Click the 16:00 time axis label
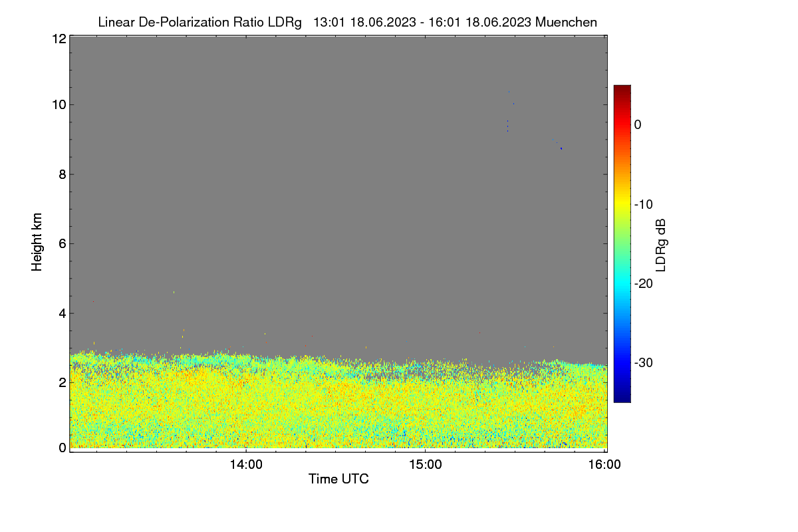 pyautogui.click(x=604, y=465)
